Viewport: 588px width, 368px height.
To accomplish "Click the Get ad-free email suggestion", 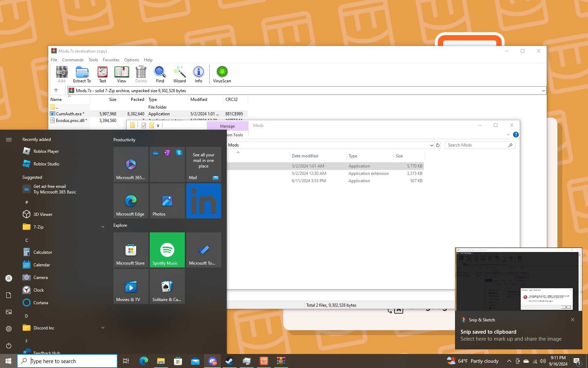I will point(55,189).
